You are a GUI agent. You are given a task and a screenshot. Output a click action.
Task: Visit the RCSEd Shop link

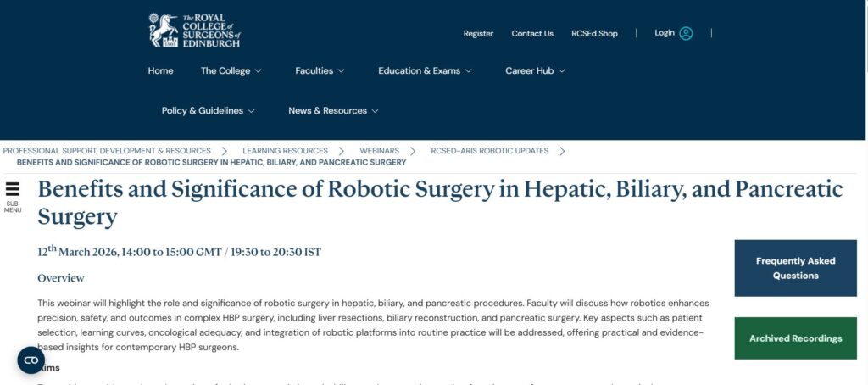[596, 34]
